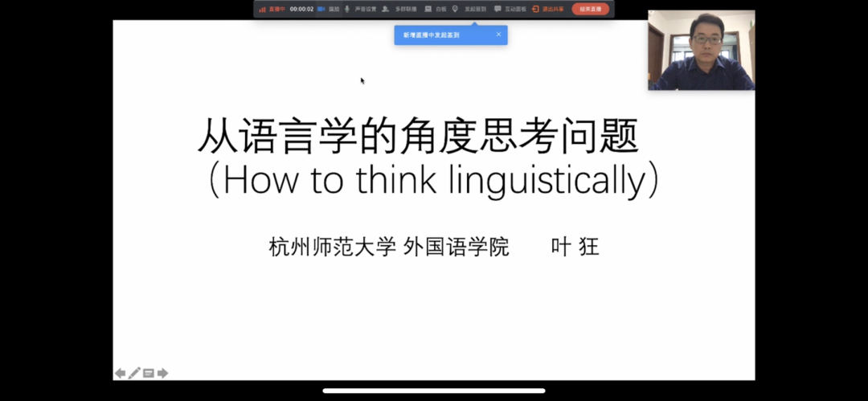This screenshot has width=868, height=401.
Task: Click the 00:00:02 live timer
Action: click(301, 9)
